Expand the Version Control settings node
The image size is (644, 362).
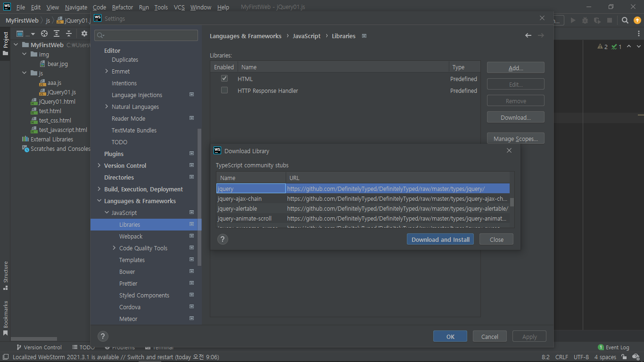[99, 165]
